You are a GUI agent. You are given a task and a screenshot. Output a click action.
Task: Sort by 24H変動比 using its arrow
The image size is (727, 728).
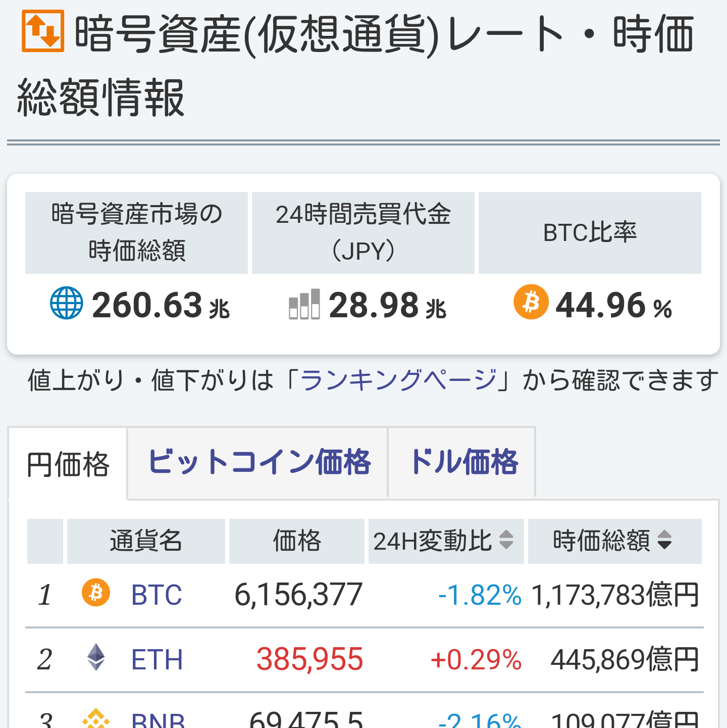(x=506, y=540)
